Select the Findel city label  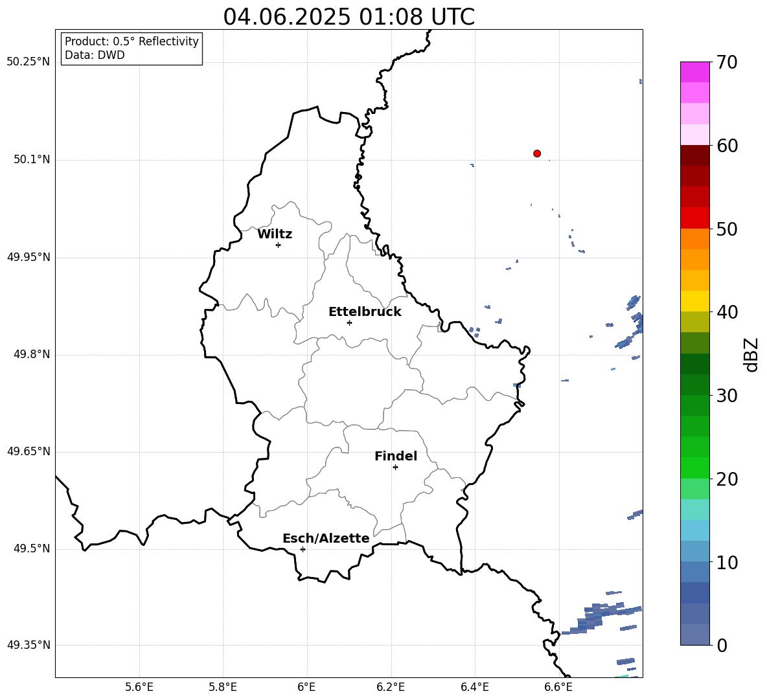[x=396, y=456]
